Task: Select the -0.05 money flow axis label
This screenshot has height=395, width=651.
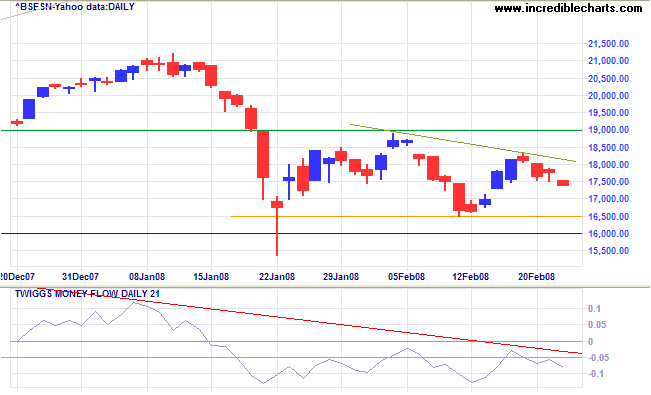Action: click(598, 358)
